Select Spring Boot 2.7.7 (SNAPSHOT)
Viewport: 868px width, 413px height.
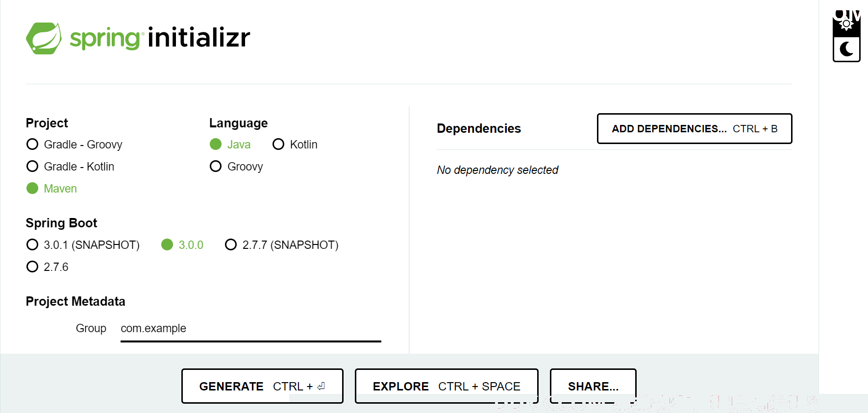click(282, 245)
